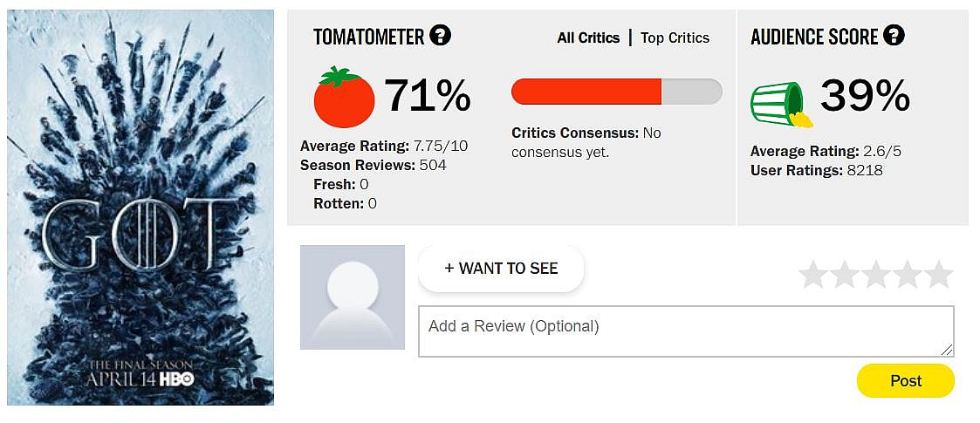Click the Audience Score help question mark icon
The height and width of the screenshot is (423, 980).
[894, 36]
